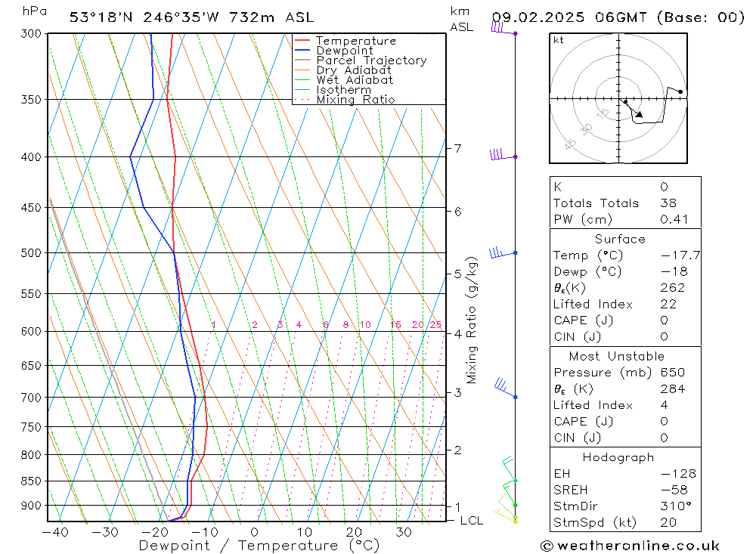Click the red Temperature legend line
Screen dimensions: 756x554
click(x=302, y=41)
